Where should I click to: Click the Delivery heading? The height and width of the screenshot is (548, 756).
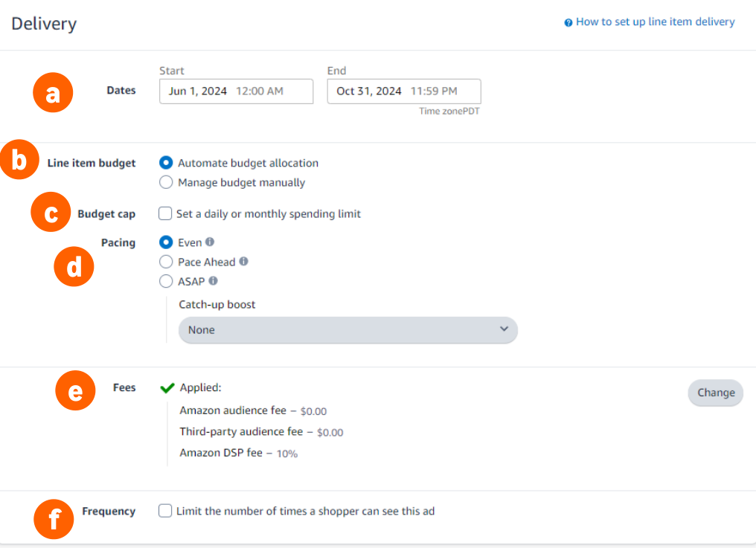(x=45, y=24)
